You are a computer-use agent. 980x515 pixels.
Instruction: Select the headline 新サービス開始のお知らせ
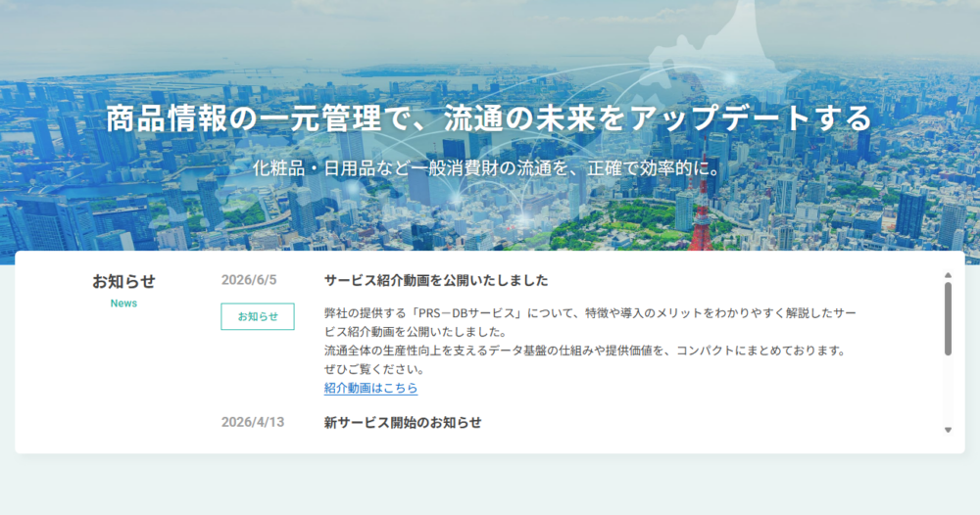[x=403, y=423]
